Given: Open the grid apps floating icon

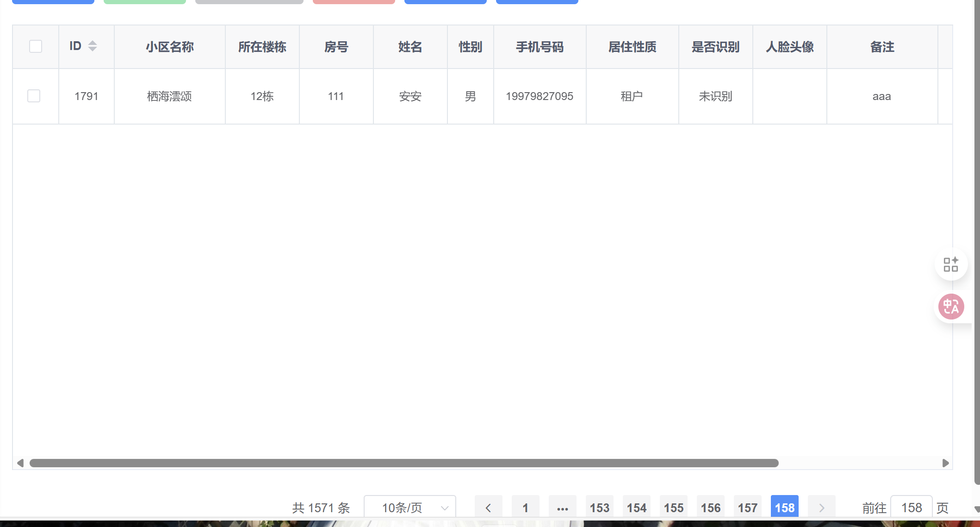Looking at the screenshot, I should tap(951, 264).
